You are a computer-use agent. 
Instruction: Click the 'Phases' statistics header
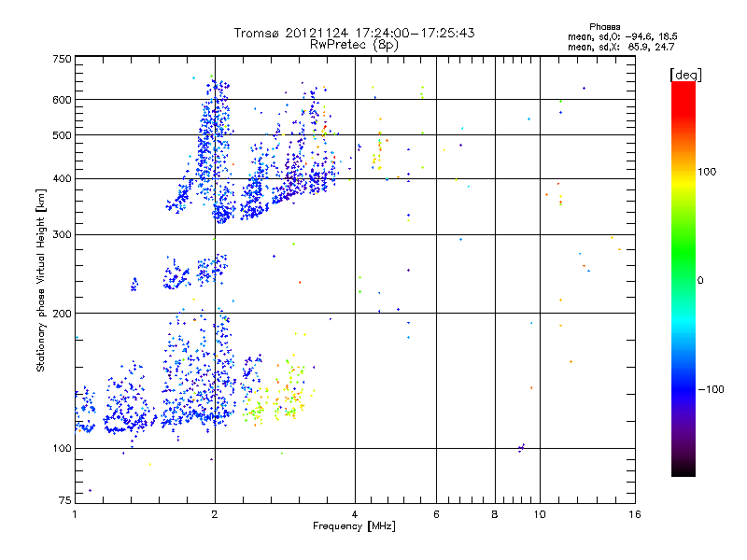click(604, 27)
